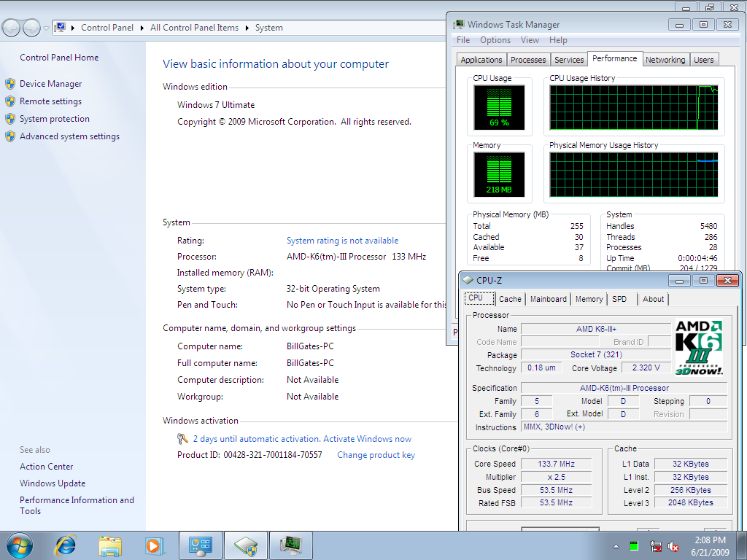Open Windows Media Player from taskbar
The height and width of the screenshot is (560, 747).
click(x=155, y=545)
